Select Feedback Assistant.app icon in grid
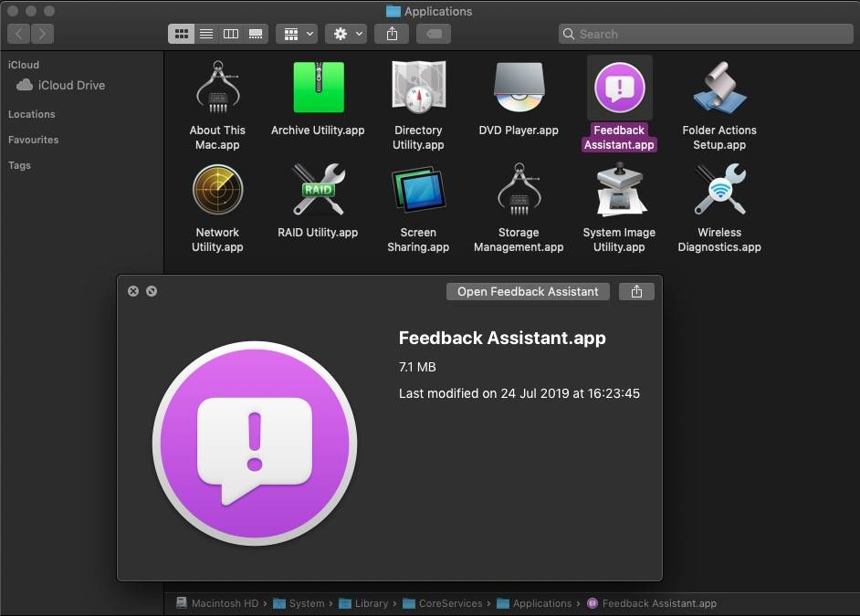Screen dimensions: 860x616 [620, 88]
